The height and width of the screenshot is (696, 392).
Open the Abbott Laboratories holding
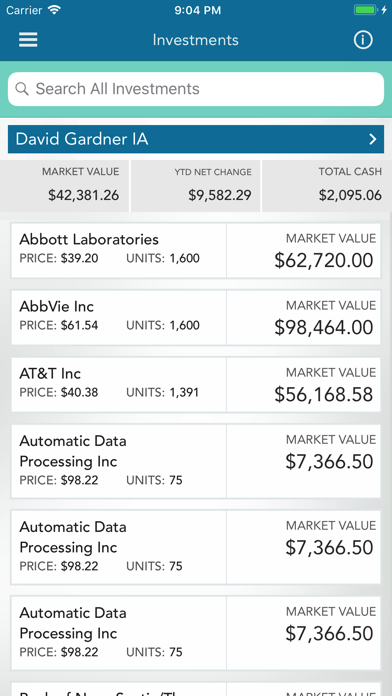coord(196,251)
